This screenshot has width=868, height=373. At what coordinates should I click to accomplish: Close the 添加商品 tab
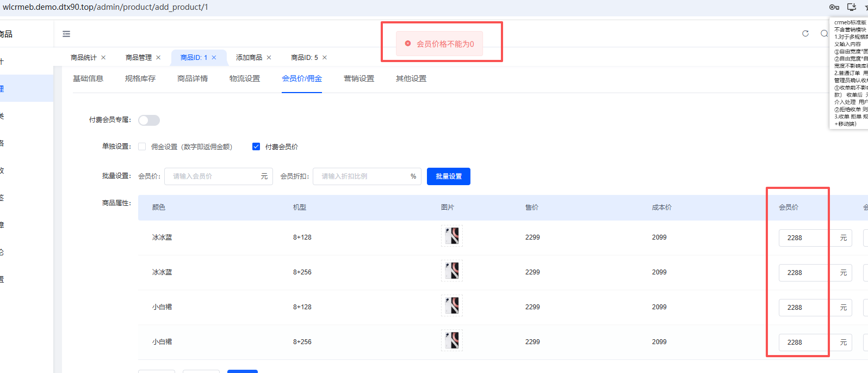click(x=269, y=58)
